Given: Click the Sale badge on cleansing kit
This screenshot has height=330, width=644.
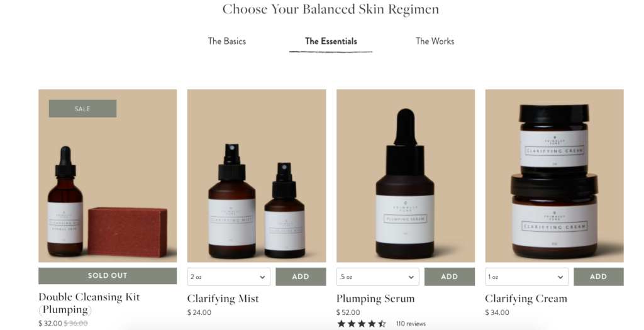Looking at the screenshot, I should [82, 109].
